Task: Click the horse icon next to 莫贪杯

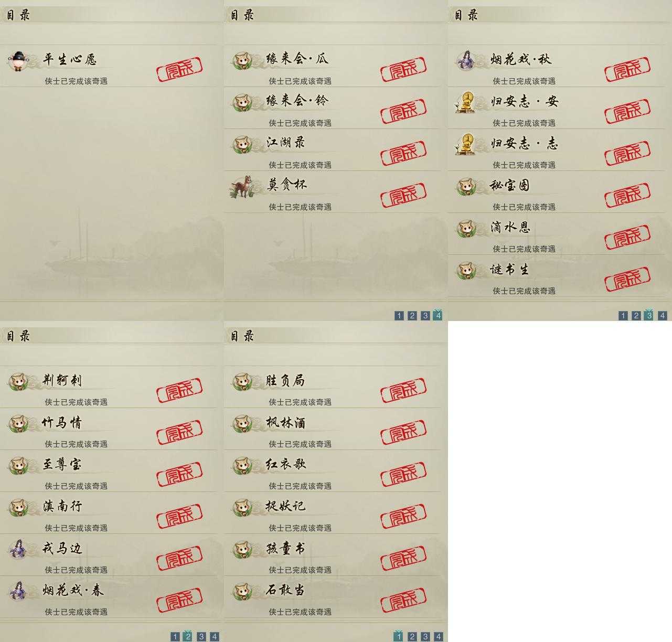Action: pos(241,187)
